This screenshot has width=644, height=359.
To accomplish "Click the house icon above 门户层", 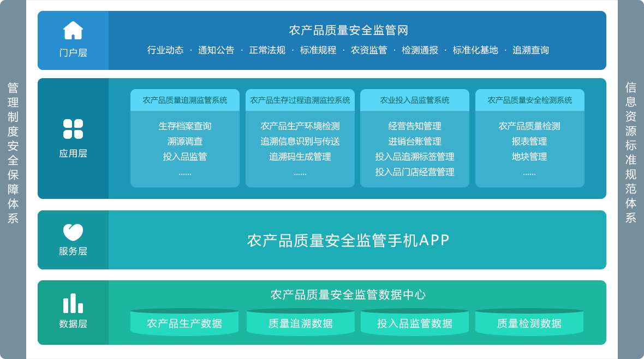I will tap(73, 31).
